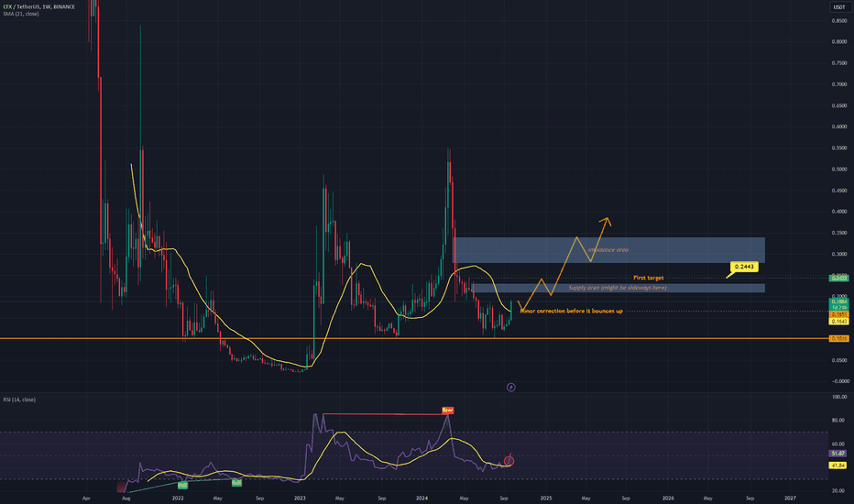Click 2024 on the time axis

[422, 498]
